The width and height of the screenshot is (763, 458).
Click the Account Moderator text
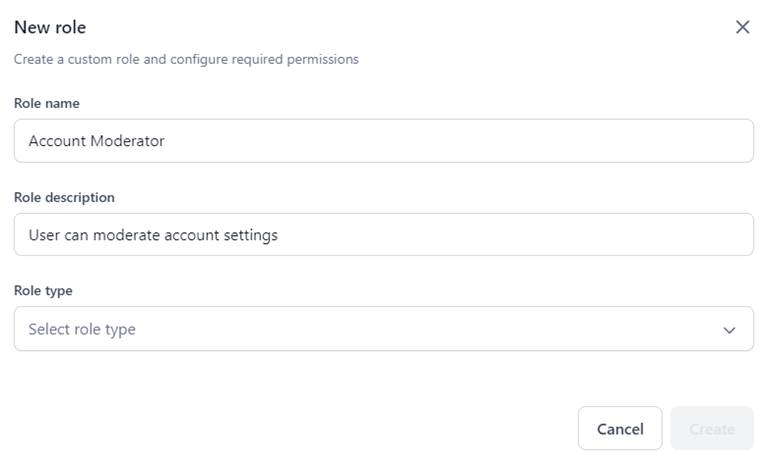click(x=96, y=141)
